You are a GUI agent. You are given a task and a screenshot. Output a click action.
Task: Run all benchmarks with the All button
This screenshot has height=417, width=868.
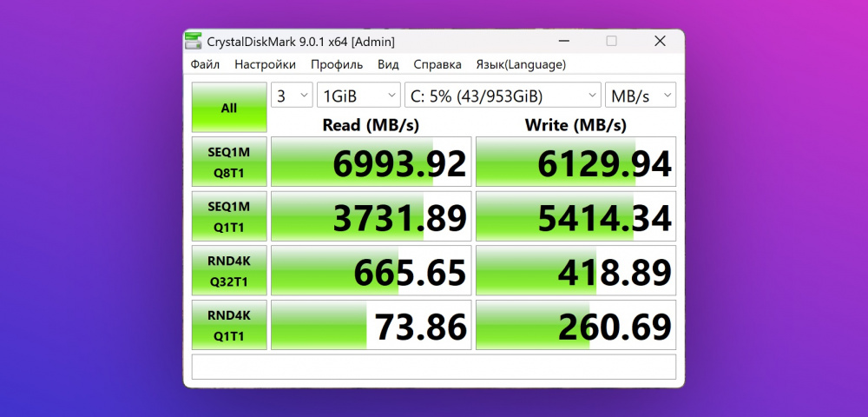click(229, 108)
